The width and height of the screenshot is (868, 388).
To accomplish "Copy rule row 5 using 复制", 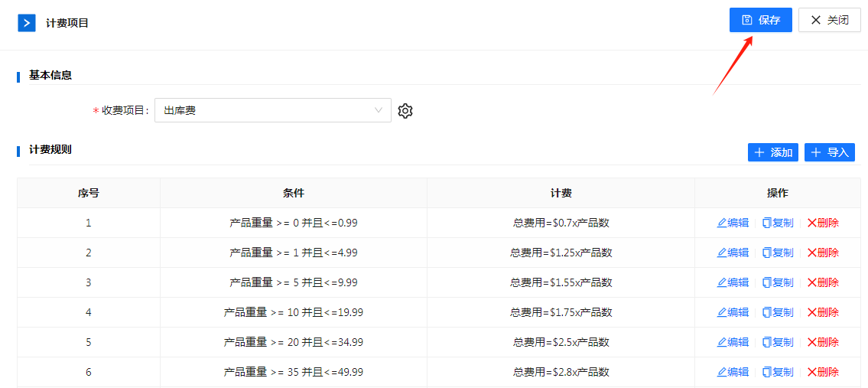I will [778, 342].
